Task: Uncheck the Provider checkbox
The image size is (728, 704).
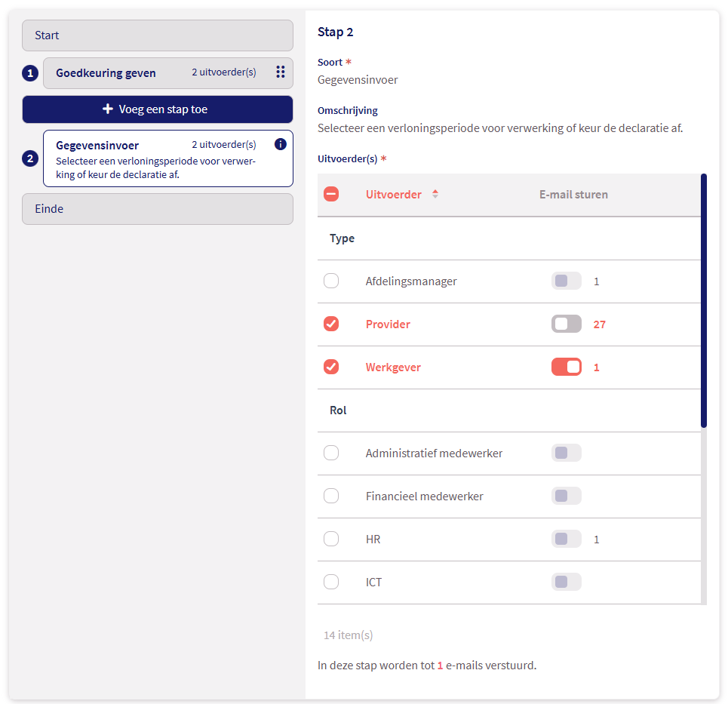Action: tap(331, 324)
